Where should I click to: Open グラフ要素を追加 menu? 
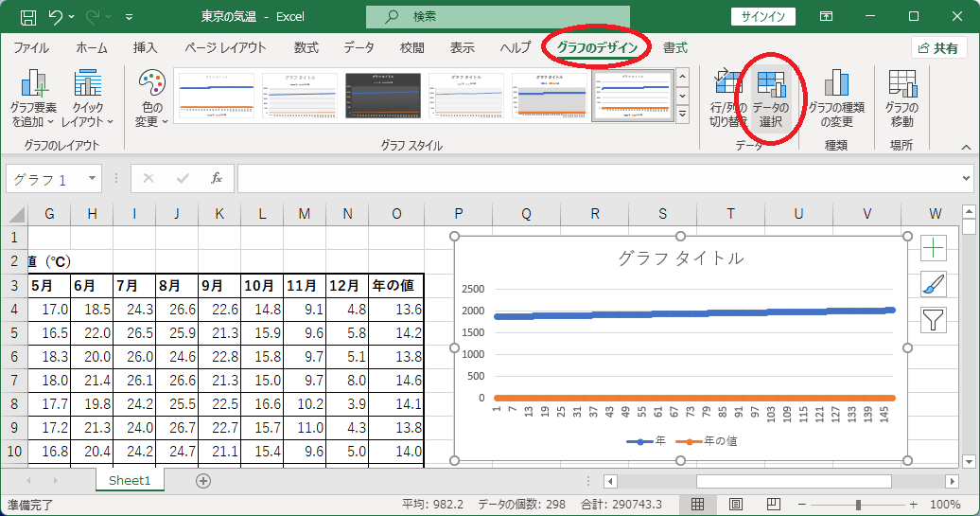coord(34,98)
